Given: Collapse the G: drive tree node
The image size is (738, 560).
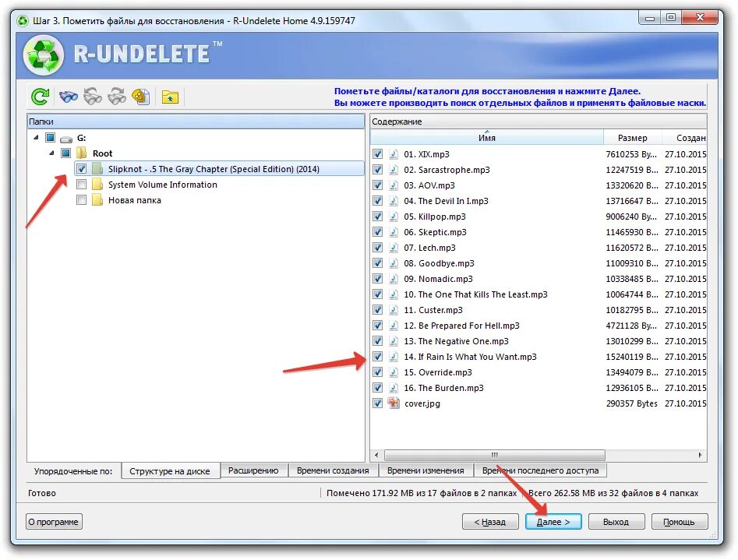Looking at the screenshot, I should 37,137.
